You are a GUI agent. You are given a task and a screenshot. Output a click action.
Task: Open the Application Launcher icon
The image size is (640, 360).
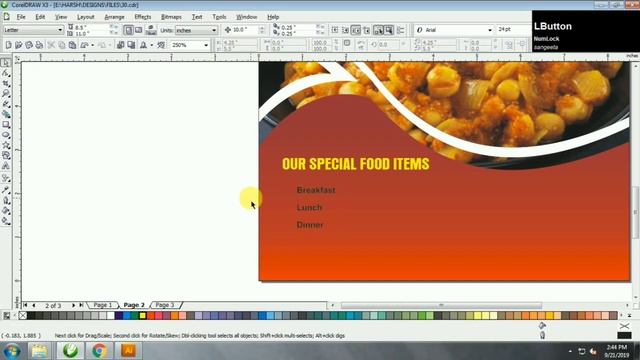143,45
